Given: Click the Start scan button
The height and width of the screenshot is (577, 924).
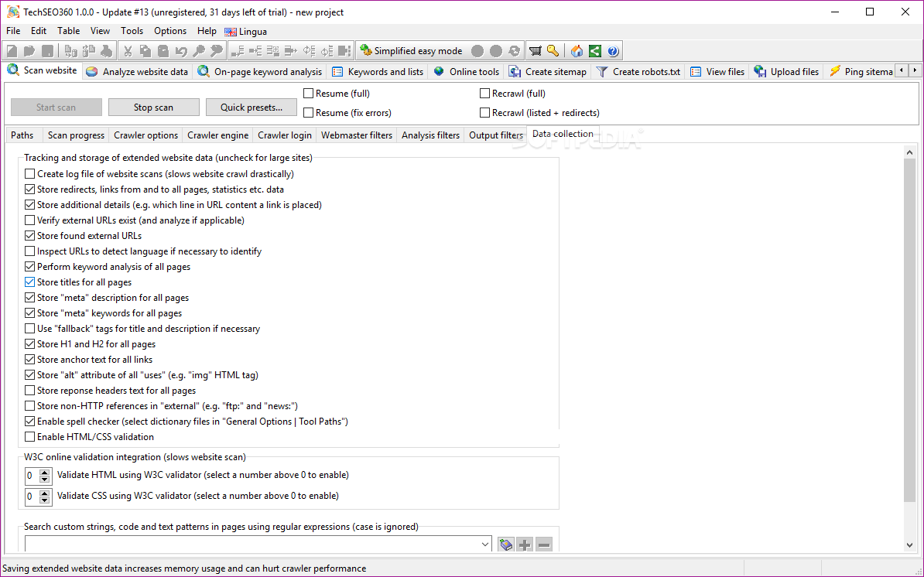Looking at the screenshot, I should point(56,108).
